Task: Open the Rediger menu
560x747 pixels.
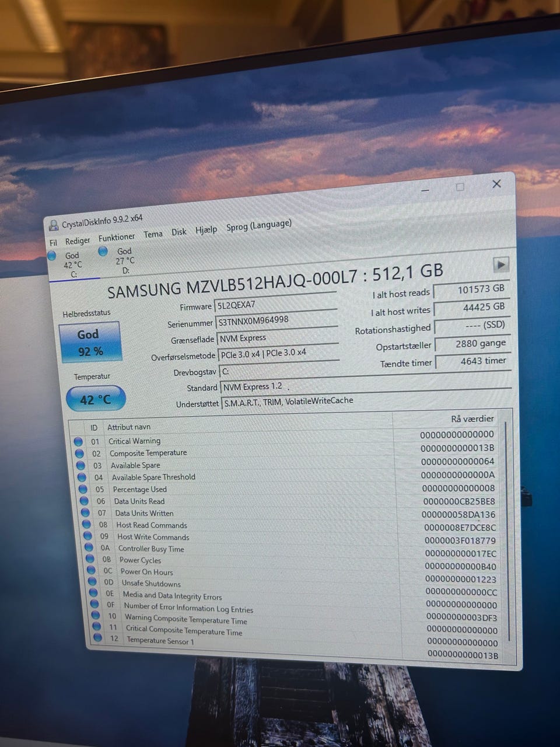Action: [78, 240]
